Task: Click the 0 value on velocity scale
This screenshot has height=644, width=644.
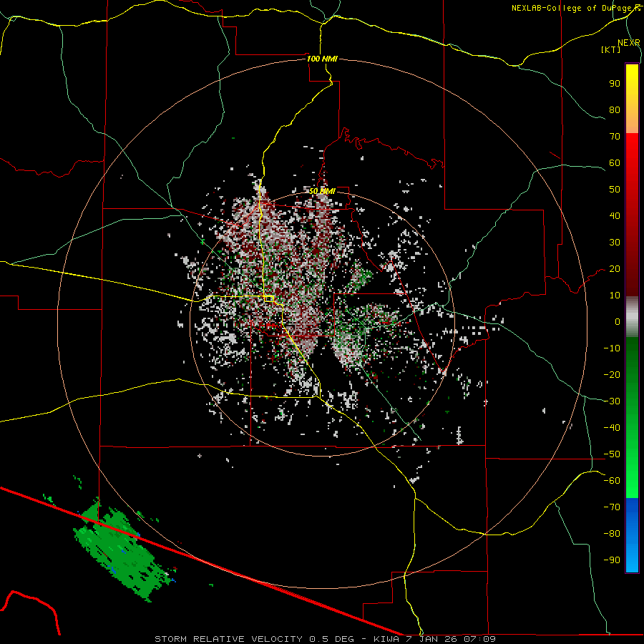Action: click(x=618, y=321)
